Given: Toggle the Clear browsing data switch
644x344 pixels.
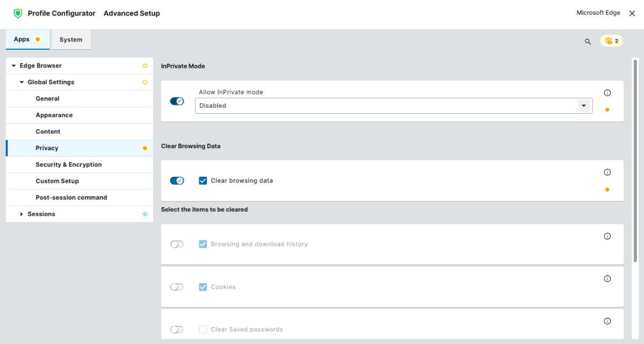Looking at the screenshot, I should (x=177, y=181).
